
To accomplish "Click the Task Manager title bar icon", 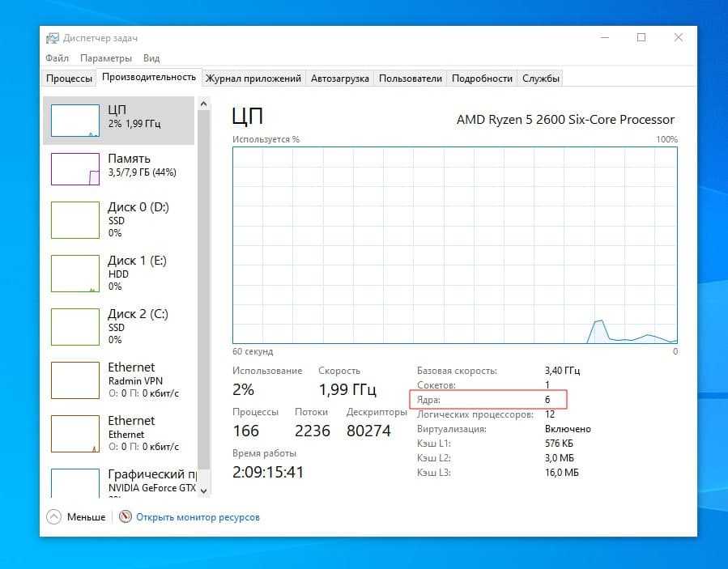I will [52, 37].
